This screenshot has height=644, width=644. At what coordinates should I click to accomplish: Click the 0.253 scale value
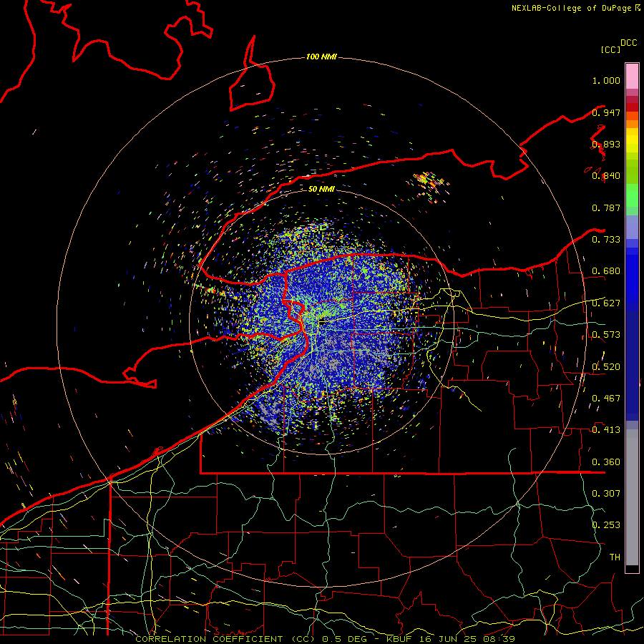606,525
